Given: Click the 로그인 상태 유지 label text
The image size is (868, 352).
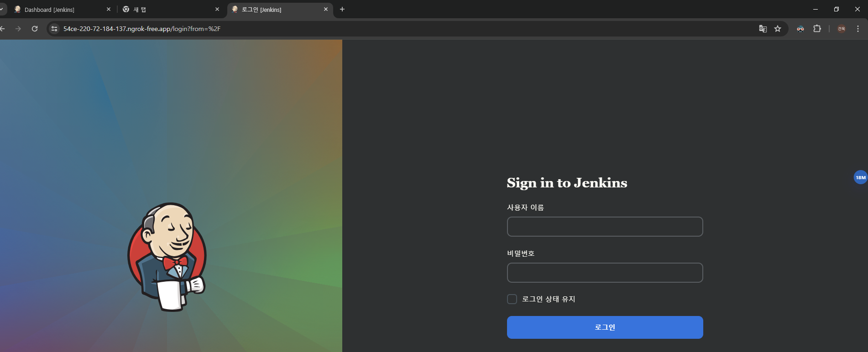Looking at the screenshot, I should pyautogui.click(x=549, y=299).
